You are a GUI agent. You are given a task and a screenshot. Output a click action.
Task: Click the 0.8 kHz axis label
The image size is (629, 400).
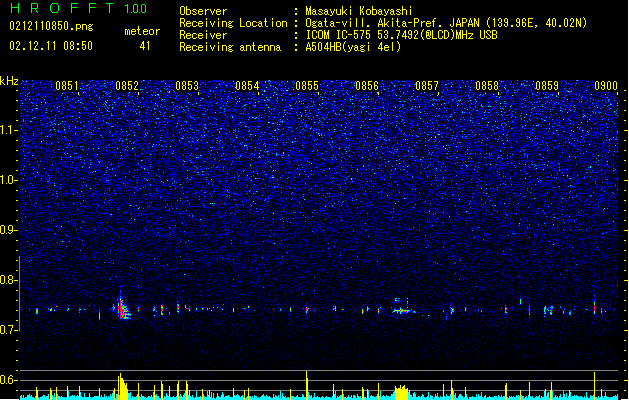[8, 280]
